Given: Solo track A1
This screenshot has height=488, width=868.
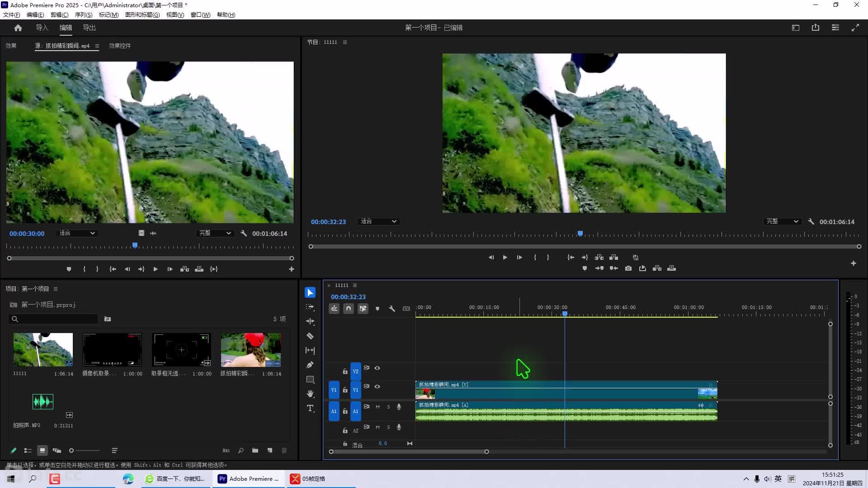Looking at the screenshot, I should click(388, 407).
